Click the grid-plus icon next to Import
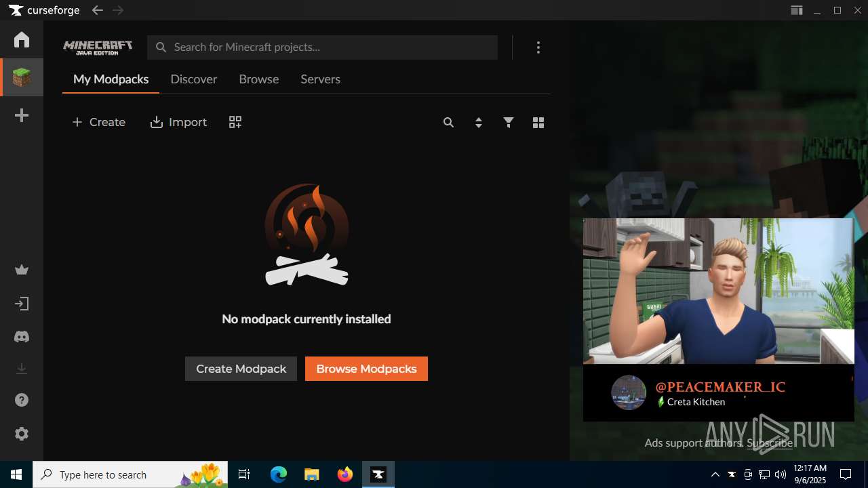Screen dimensions: 868x488 point(235,122)
